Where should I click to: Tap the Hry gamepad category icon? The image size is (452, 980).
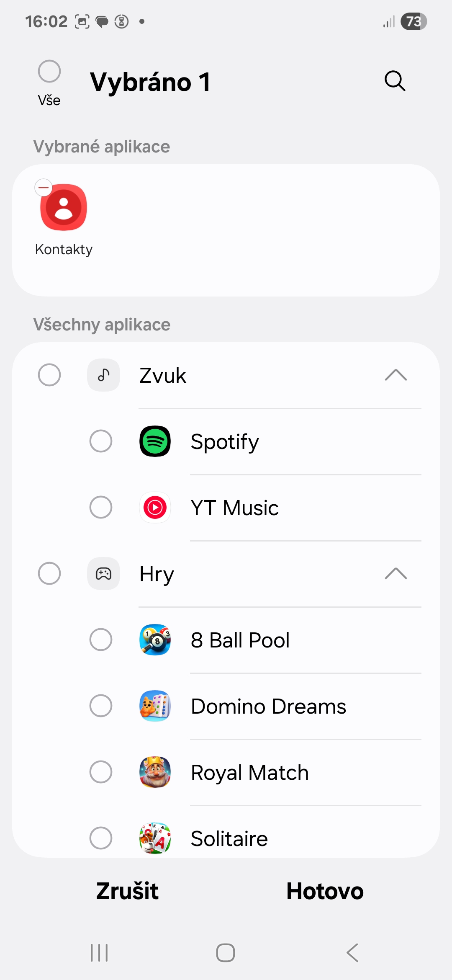point(103,573)
